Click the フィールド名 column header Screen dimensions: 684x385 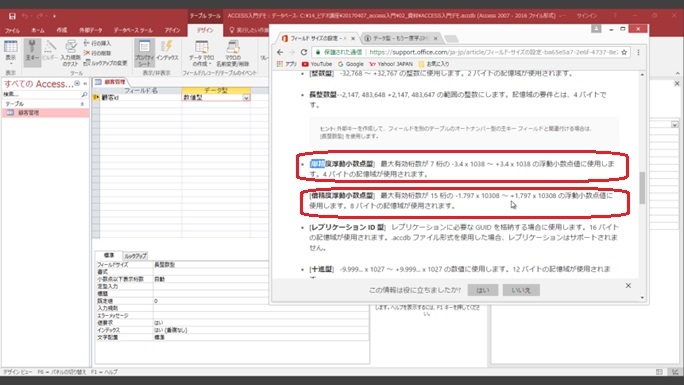click(x=140, y=90)
